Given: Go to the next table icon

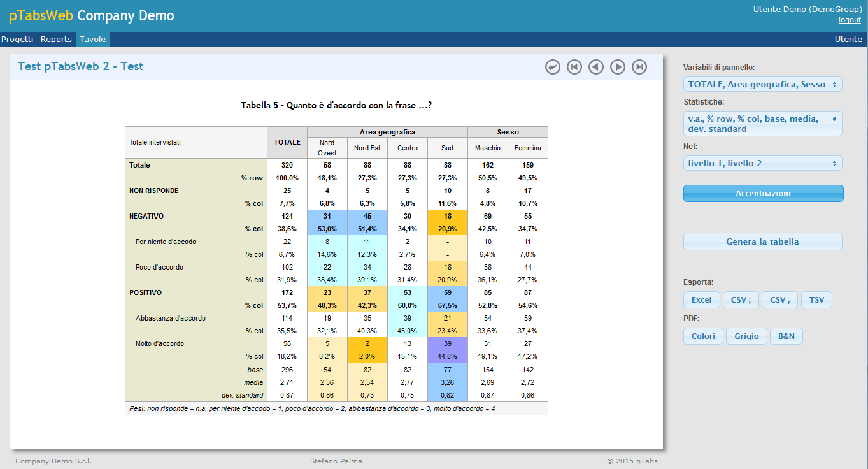Looking at the screenshot, I should tap(618, 67).
